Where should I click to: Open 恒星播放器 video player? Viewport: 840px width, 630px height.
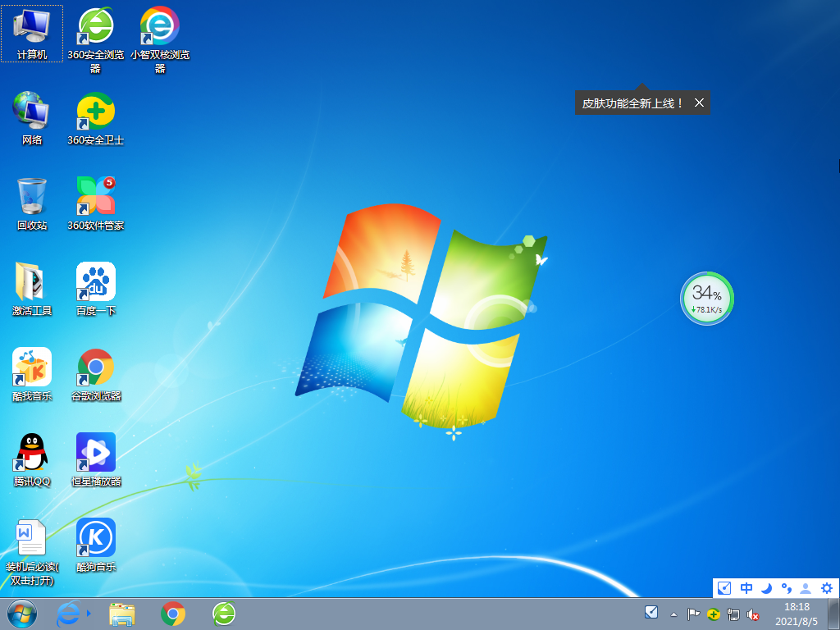(95, 454)
